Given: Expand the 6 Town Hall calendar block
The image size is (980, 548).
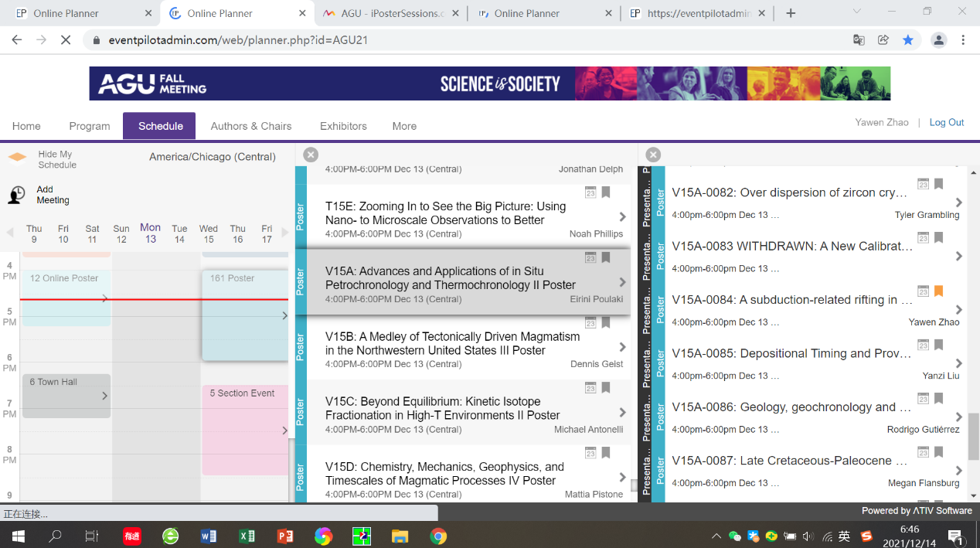Looking at the screenshot, I should tap(104, 396).
